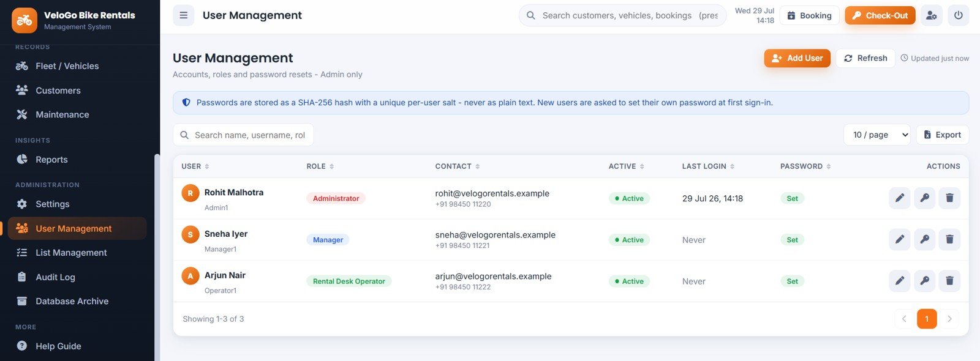This screenshot has height=361, width=980.
Task: Delete Rohit Malhotra with trash icon
Action: point(950,198)
